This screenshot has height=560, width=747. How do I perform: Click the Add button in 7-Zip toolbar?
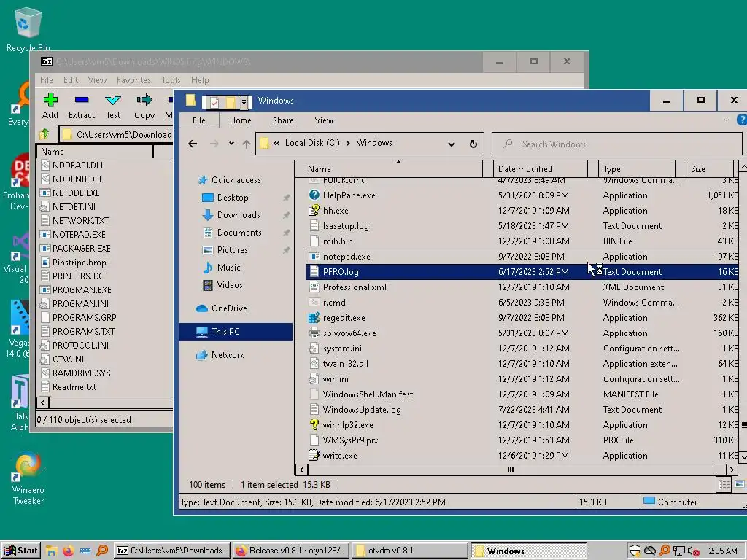[x=50, y=106]
